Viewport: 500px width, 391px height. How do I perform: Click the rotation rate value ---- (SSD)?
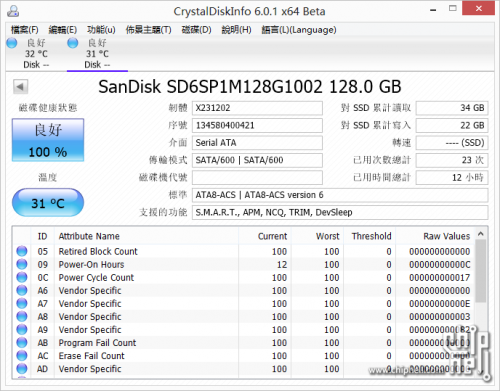pos(452,143)
